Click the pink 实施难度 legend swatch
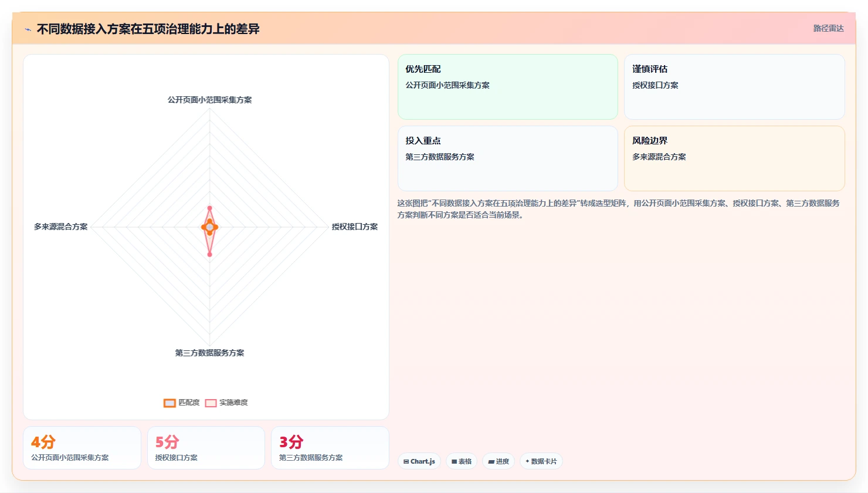 211,403
